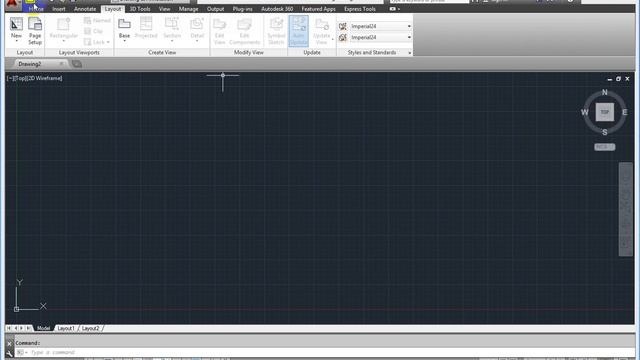This screenshot has width=640, height=360.
Task: Open the top Imperial24 style dropdown
Action: click(409, 26)
